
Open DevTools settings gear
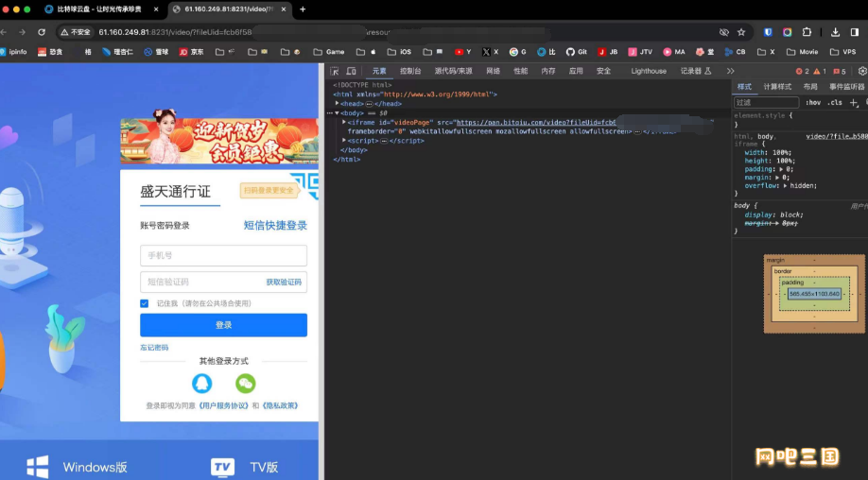point(862,71)
